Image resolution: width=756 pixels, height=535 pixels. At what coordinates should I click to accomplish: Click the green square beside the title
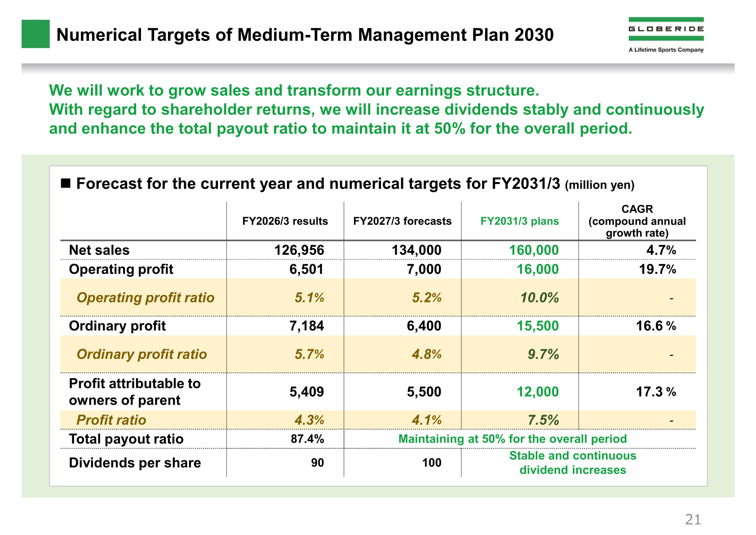point(35,34)
